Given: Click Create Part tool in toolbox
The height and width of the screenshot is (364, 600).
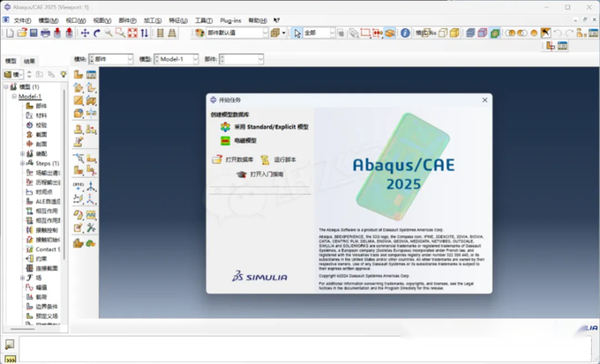Looking at the screenshot, I should [x=79, y=75].
